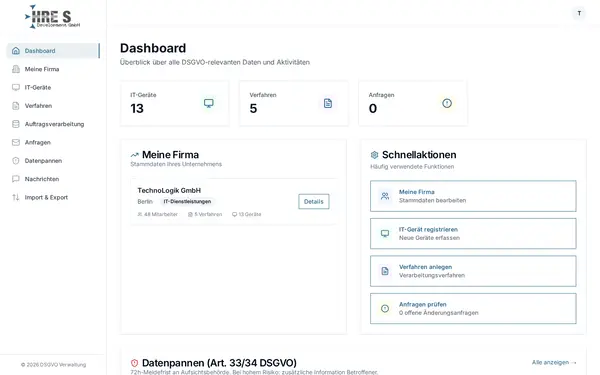
Task: Open the IT-Geräte 13 statistic card
Action: point(174,103)
